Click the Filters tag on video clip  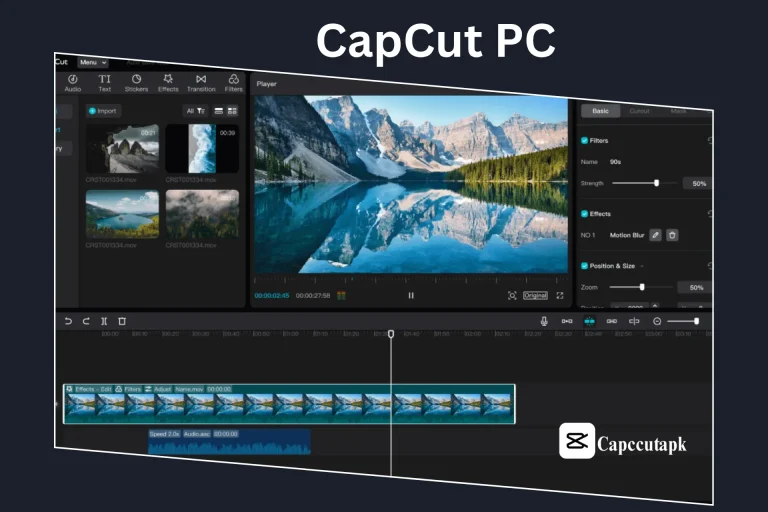click(x=128, y=389)
